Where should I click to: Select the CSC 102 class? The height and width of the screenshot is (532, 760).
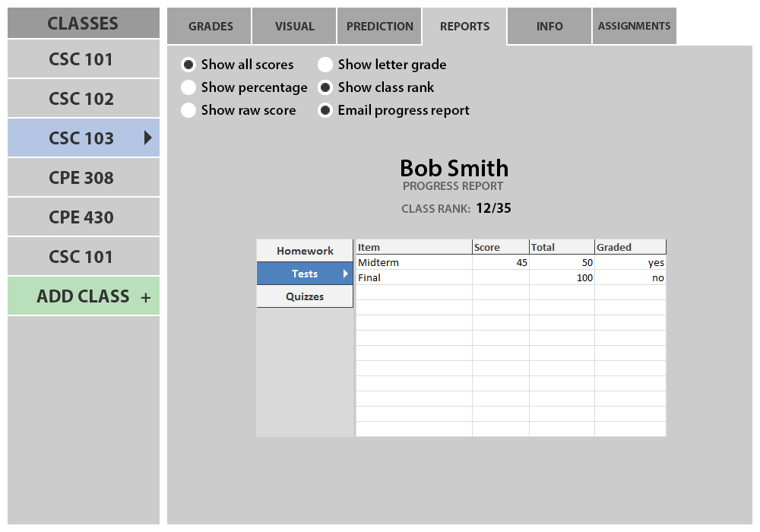pos(81,99)
